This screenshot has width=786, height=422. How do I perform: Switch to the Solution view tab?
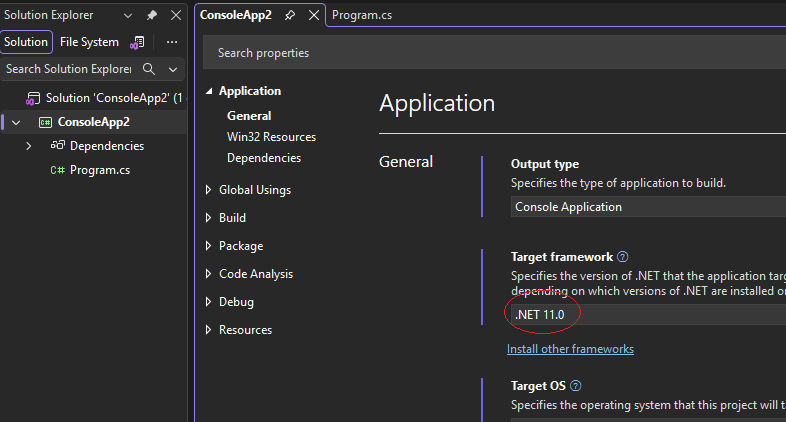tap(26, 42)
